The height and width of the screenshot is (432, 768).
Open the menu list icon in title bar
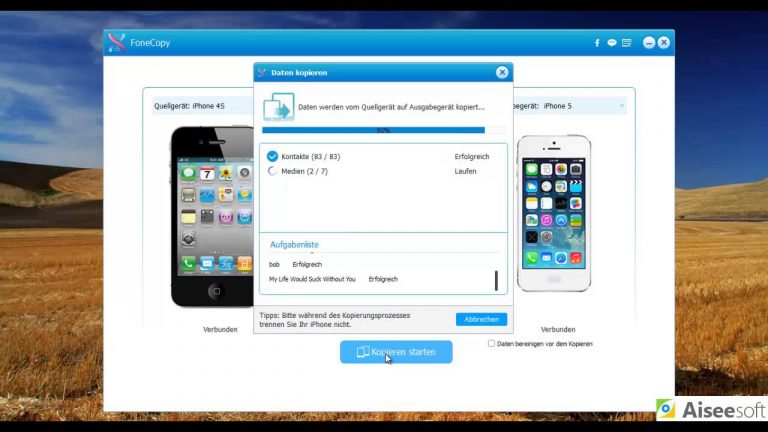626,43
